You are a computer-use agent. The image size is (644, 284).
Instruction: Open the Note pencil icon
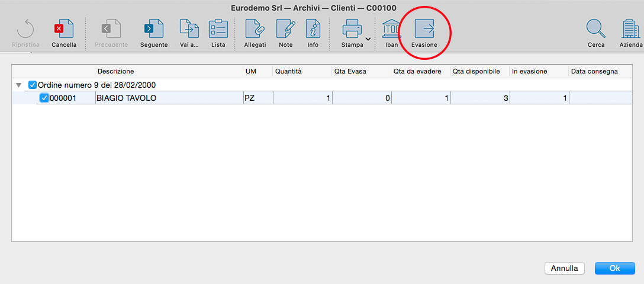285,29
